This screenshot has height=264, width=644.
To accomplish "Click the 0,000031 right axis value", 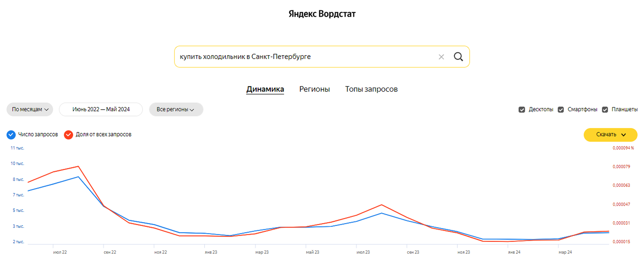I will pos(621,223).
